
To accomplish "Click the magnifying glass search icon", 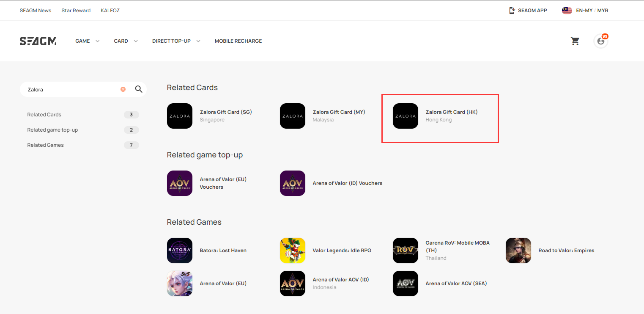I will click(x=139, y=89).
